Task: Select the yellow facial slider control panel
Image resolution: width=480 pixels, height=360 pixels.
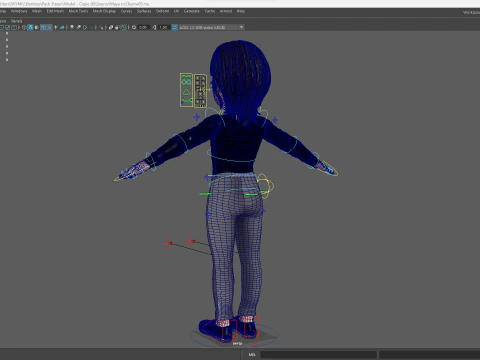Action: pyautogui.click(x=200, y=91)
